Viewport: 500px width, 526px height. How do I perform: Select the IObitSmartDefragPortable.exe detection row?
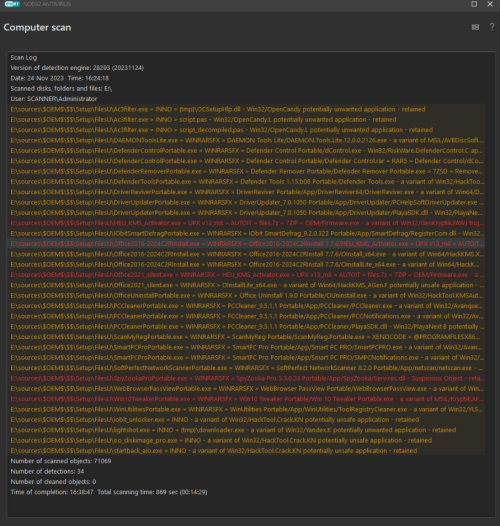(x=246, y=233)
